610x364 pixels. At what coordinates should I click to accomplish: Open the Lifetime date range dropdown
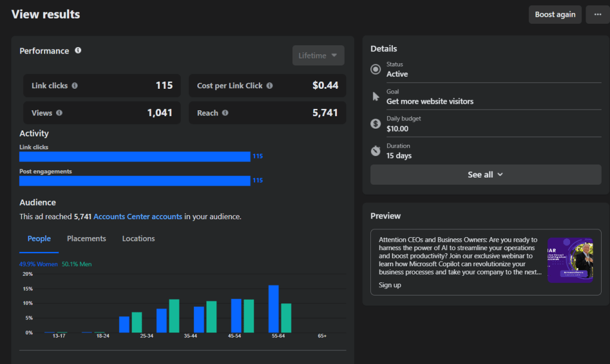click(x=318, y=55)
